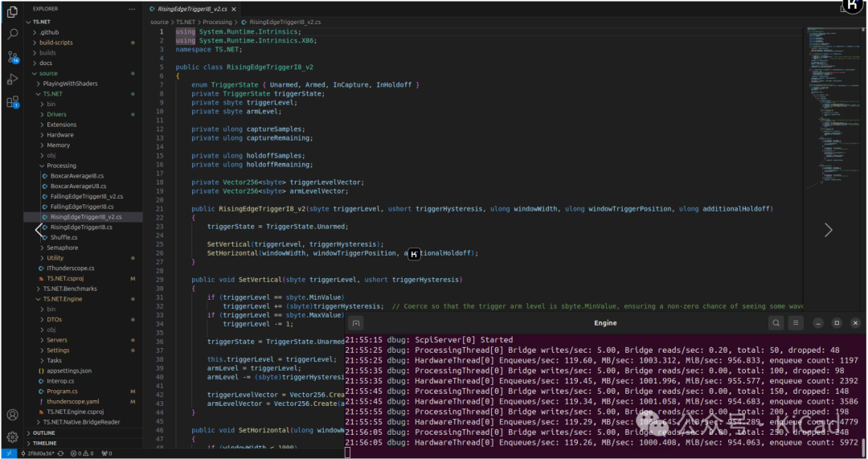The width and height of the screenshot is (868, 459).
Task: Click 'TS.NET' in the breadcrumb path
Action: tap(186, 23)
